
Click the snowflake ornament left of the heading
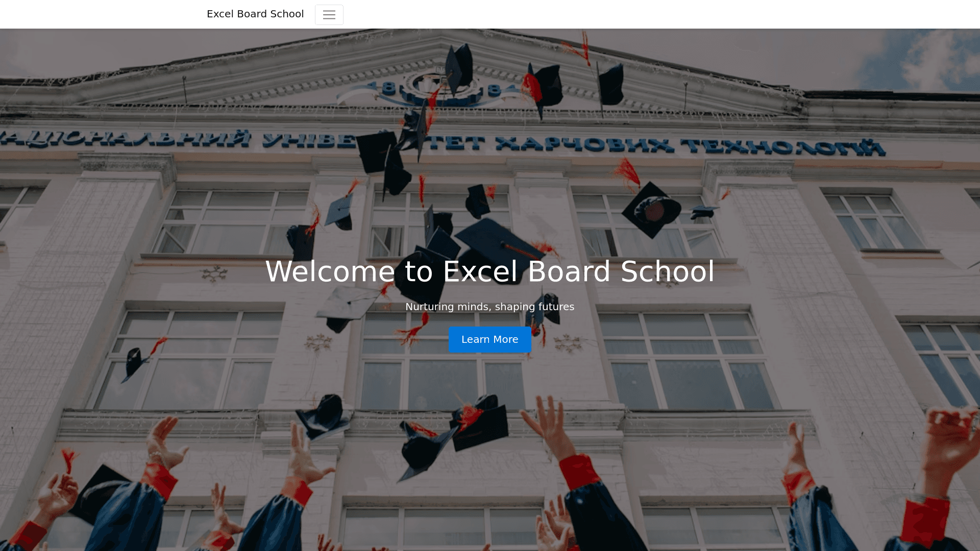(214, 274)
